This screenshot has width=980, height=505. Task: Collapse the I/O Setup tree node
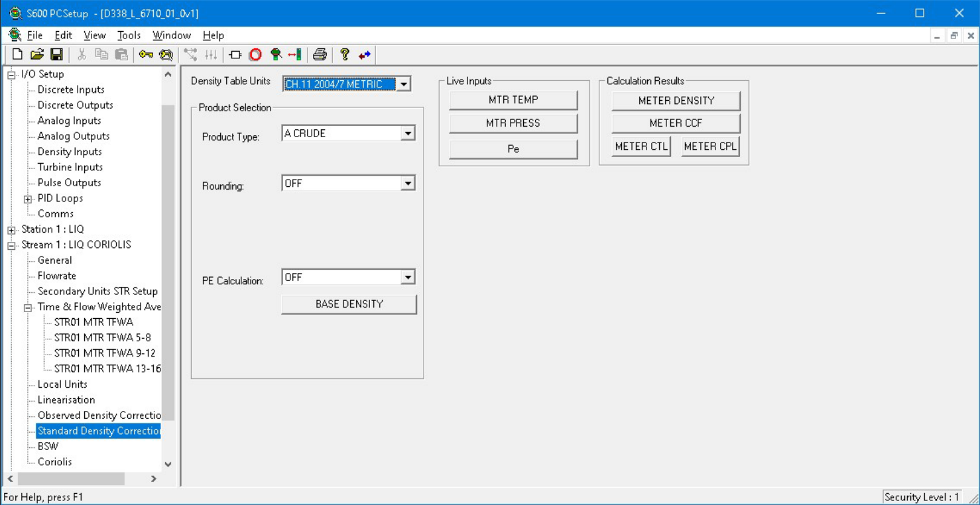click(11, 74)
